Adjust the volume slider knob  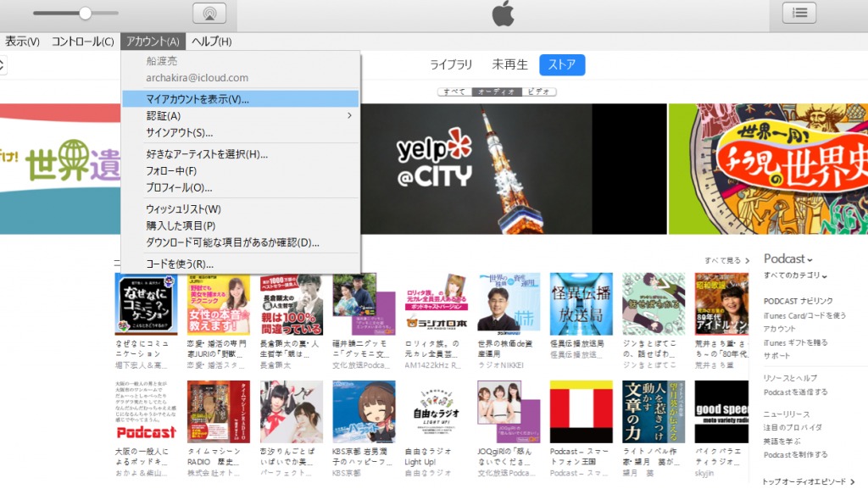pos(85,13)
